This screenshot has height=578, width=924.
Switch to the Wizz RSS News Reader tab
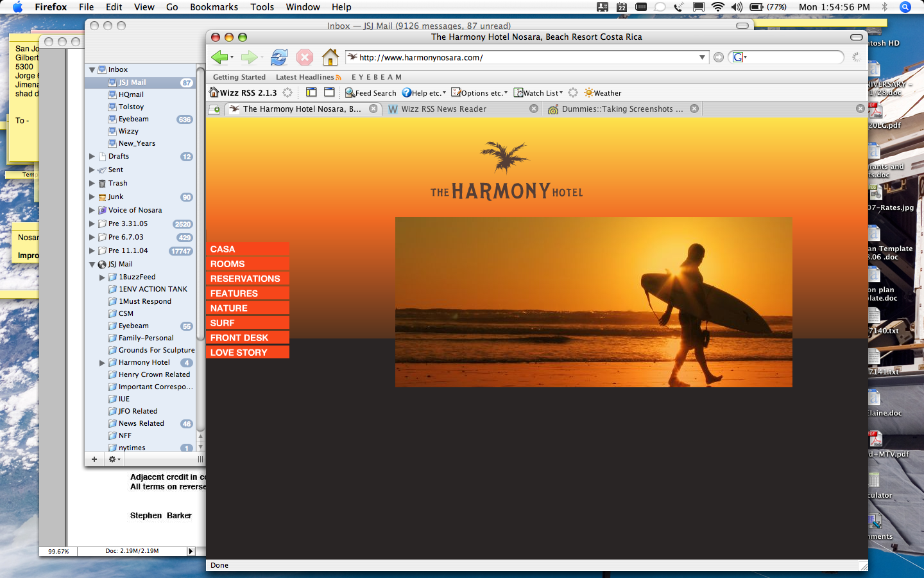pos(463,109)
